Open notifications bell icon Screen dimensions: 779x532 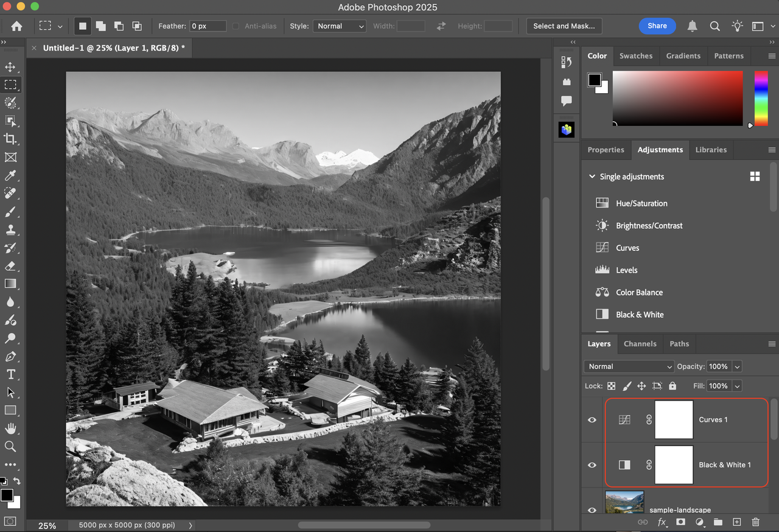[693, 26]
